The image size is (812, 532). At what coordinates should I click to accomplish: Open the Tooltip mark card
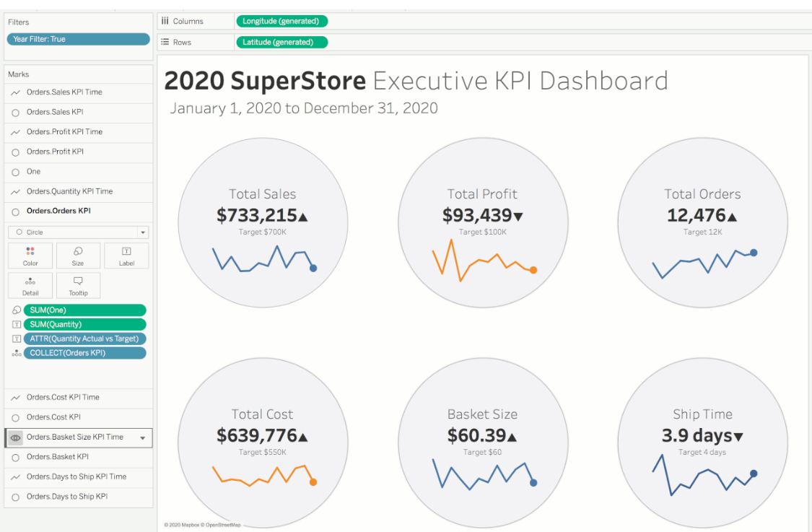78,285
